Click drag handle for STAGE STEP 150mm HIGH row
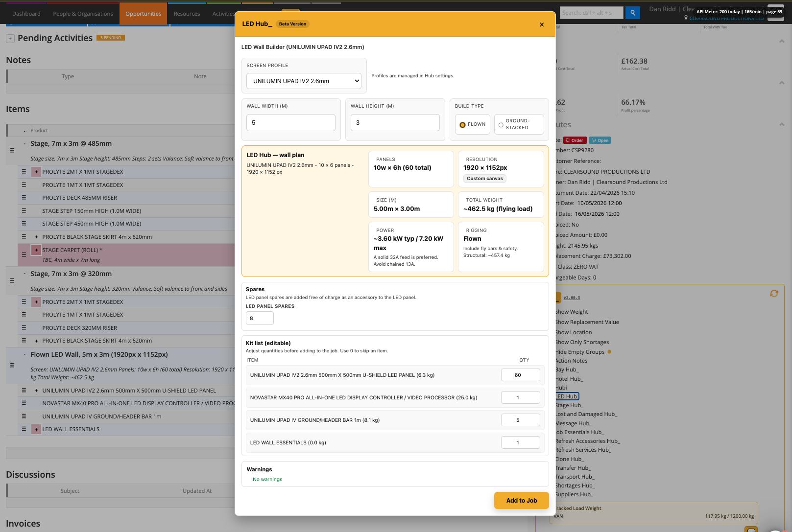 click(x=24, y=210)
